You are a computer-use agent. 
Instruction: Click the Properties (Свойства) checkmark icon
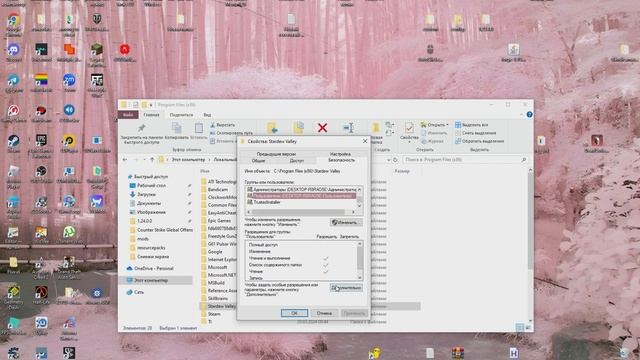pos(409,128)
